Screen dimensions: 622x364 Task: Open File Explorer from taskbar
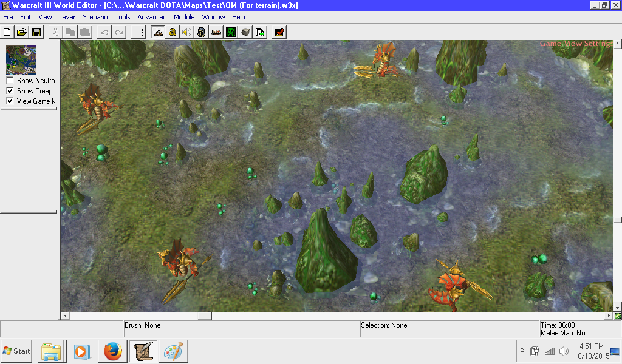click(x=52, y=351)
